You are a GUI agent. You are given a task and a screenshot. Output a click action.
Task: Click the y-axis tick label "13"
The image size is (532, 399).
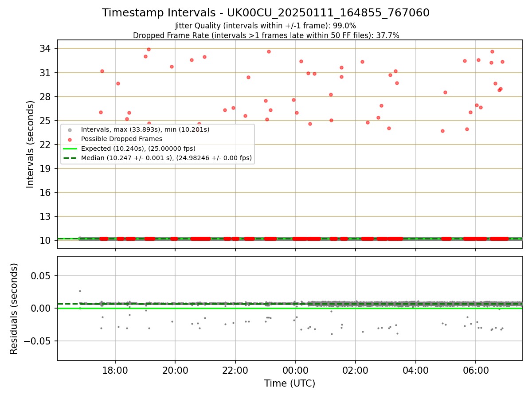point(46,216)
